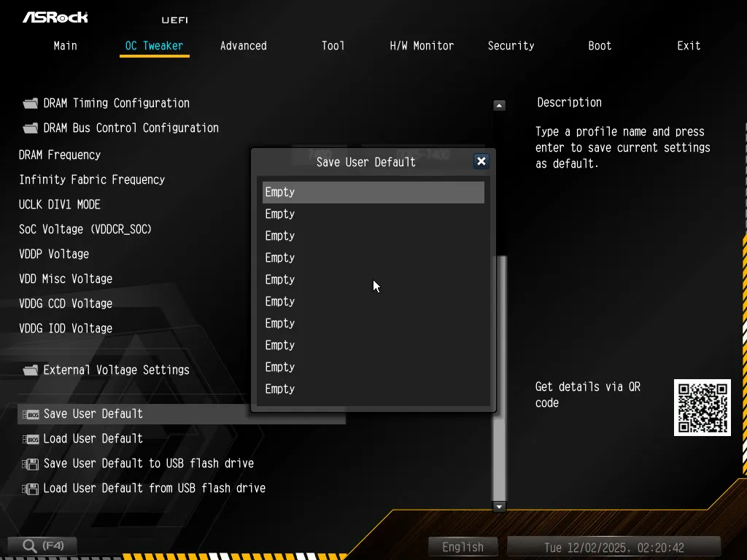Click the floppy icon for Load from USB flash drive
This screenshot has height=560, width=747.
pos(31,489)
